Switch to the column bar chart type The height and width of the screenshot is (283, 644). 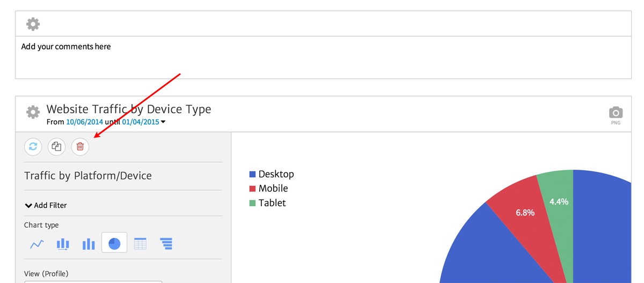click(x=89, y=244)
